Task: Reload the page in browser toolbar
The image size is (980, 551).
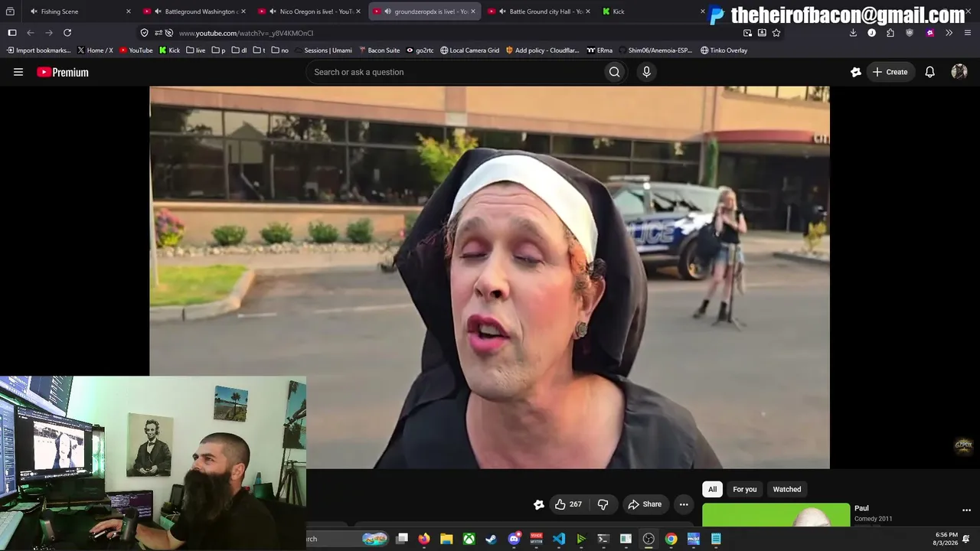Action: (67, 33)
